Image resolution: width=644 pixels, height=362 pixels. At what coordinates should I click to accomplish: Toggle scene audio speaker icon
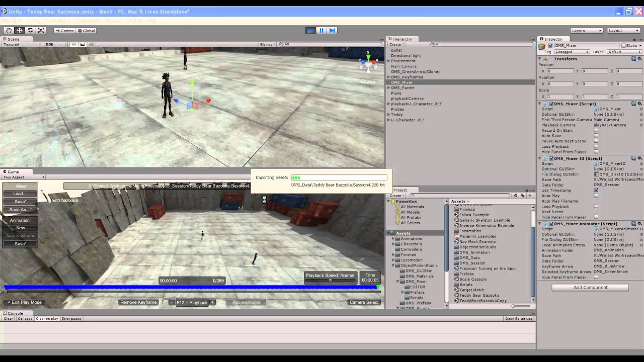coord(92,44)
